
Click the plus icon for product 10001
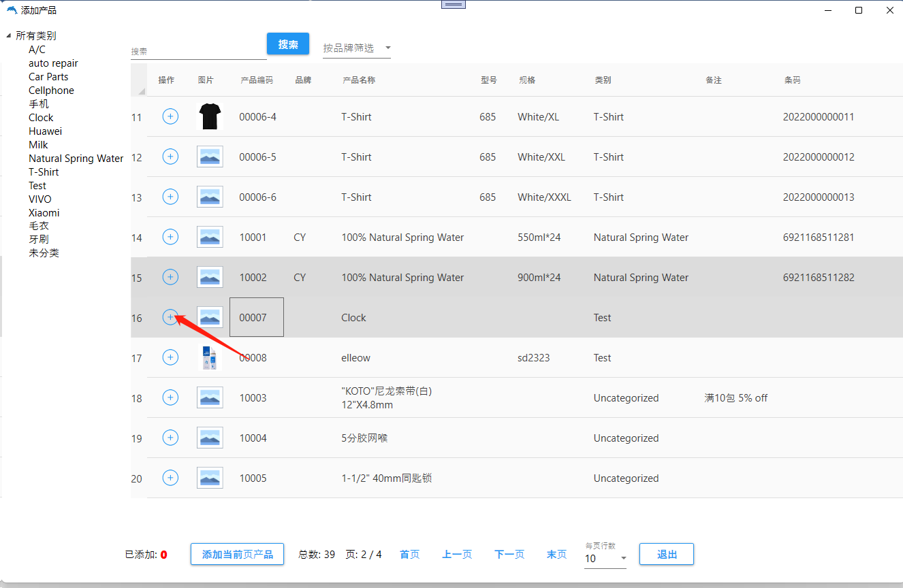pyautogui.click(x=170, y=237)
